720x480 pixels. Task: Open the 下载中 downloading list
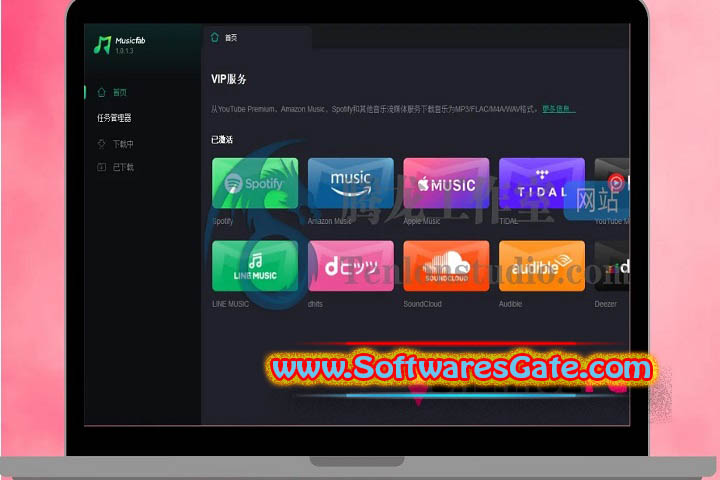[x=123, y=144]
